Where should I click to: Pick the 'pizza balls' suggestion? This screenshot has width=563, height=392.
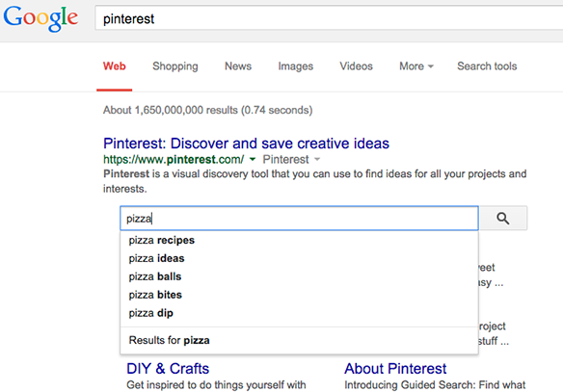click(x=299, y=276)
